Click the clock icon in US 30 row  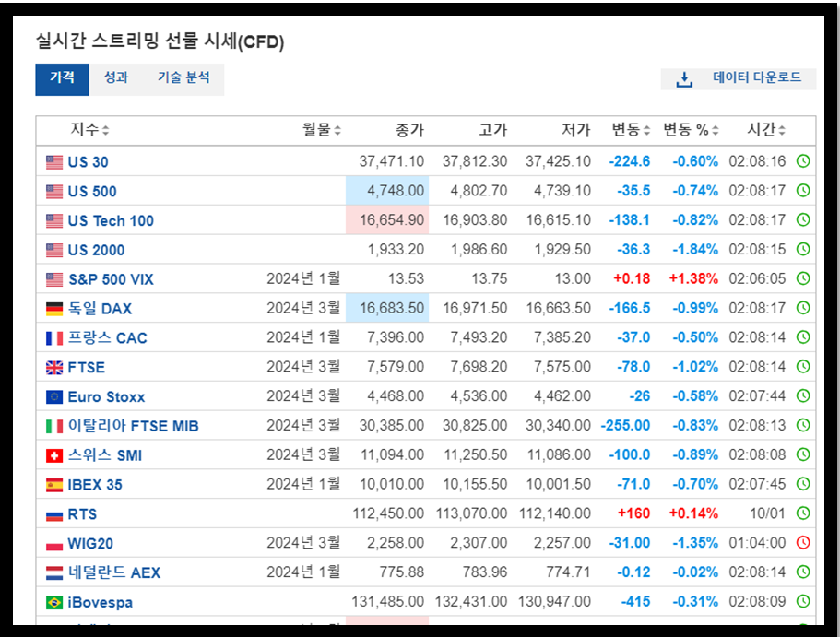tap(803, 160)
